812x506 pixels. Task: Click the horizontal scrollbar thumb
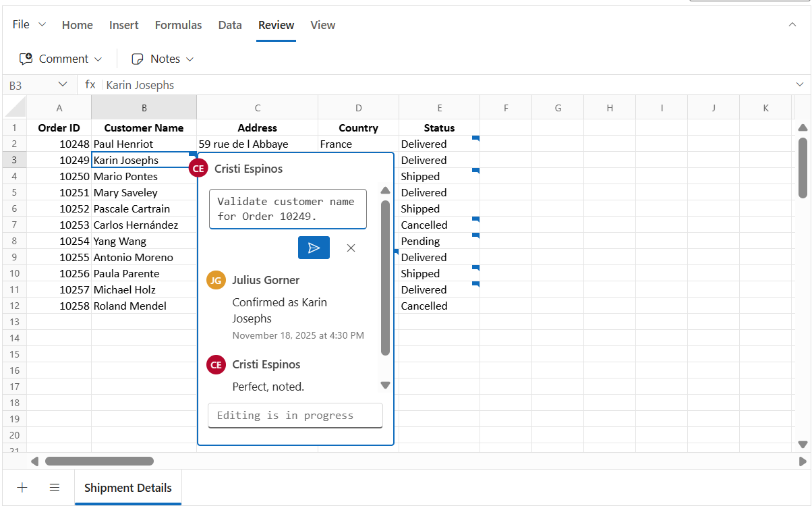point(99,461)
